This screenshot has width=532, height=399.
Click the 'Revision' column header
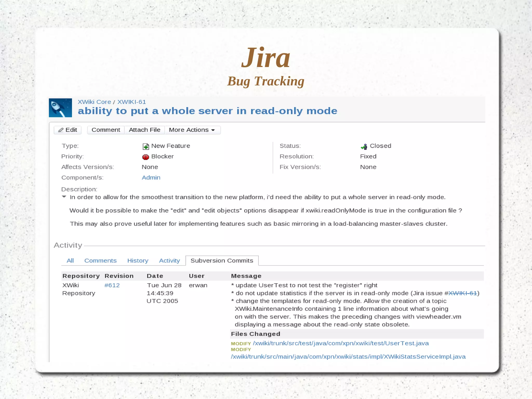pos(119,276)
